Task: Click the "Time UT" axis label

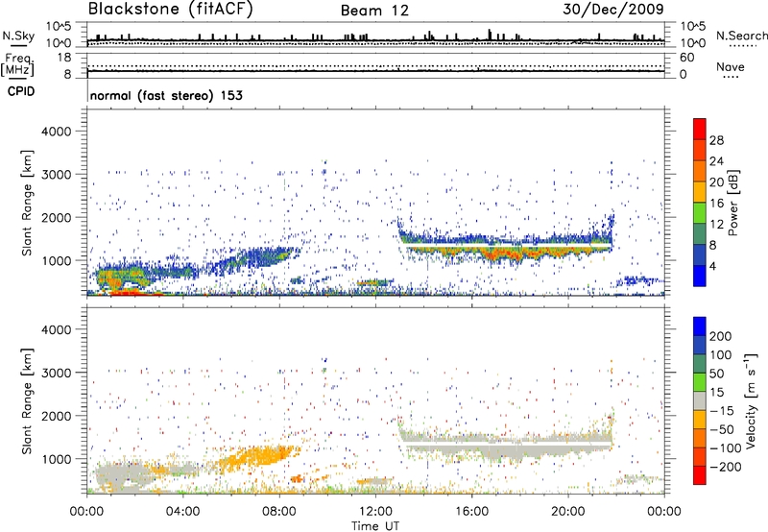Action: 375,526
